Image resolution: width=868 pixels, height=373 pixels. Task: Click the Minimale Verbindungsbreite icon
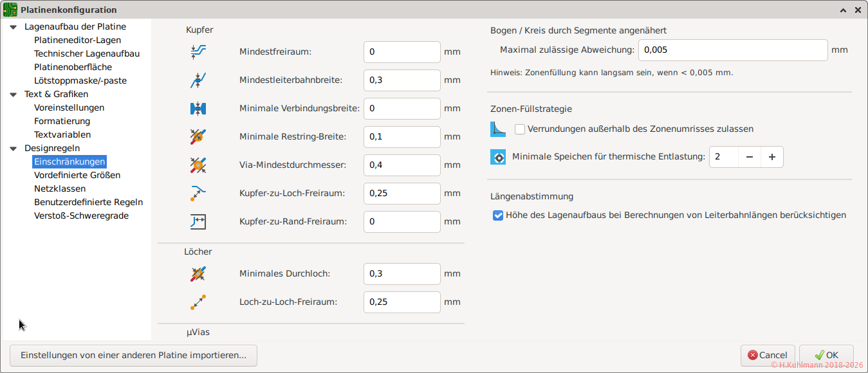(198, 109)
